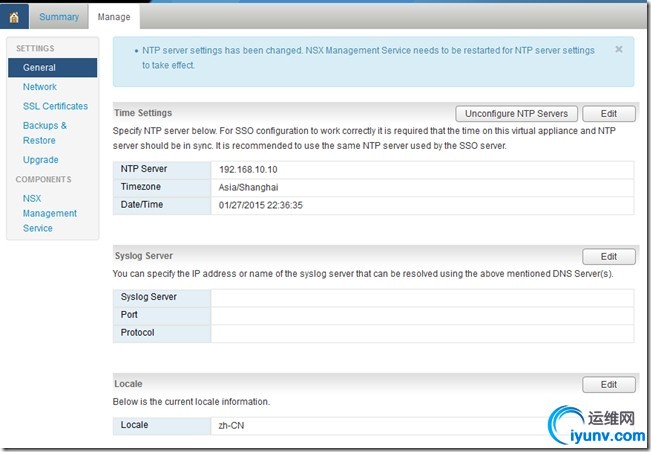Click the NTP Server row label

[x=144, y=169]
